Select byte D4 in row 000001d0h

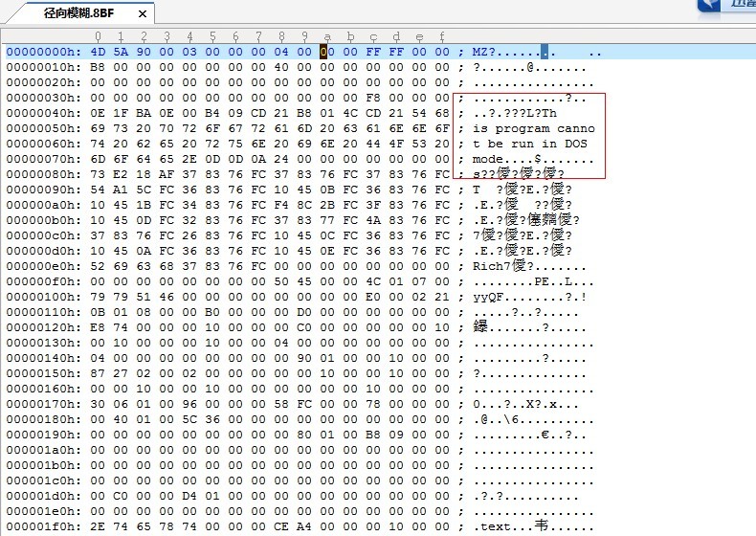[x=189, y=497]
